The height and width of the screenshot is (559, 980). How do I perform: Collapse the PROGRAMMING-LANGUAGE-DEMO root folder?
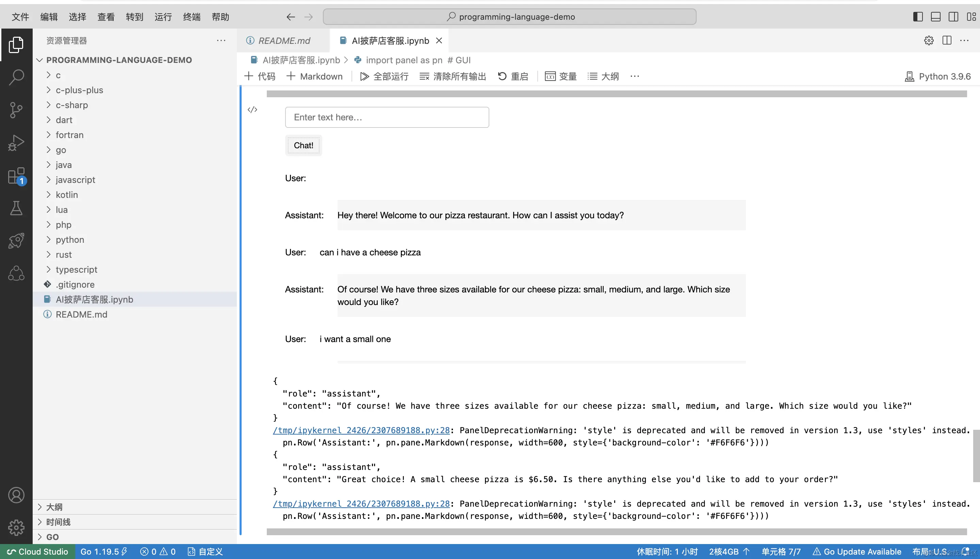[119, 60]
